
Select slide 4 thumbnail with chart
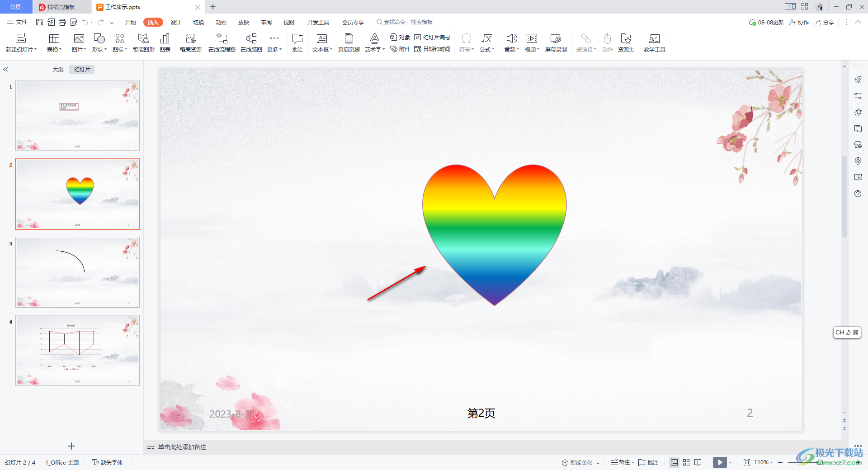pos(78,350)
